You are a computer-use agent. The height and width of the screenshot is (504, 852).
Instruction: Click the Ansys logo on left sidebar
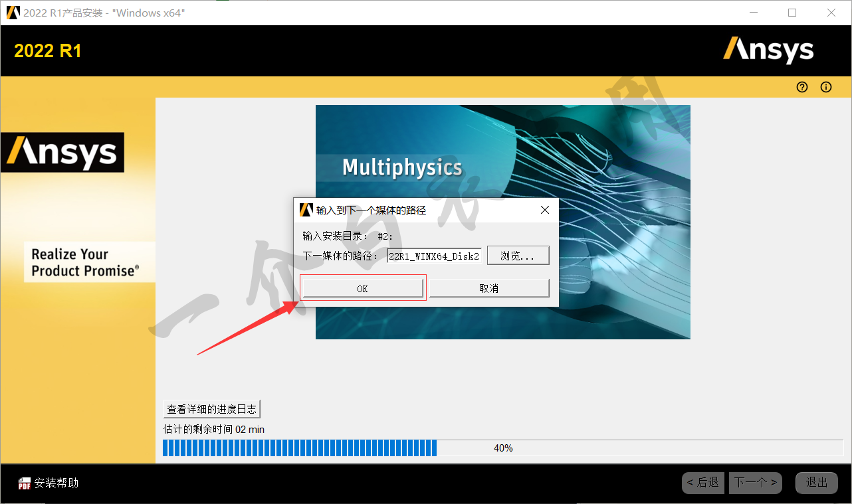pos(62,153)
